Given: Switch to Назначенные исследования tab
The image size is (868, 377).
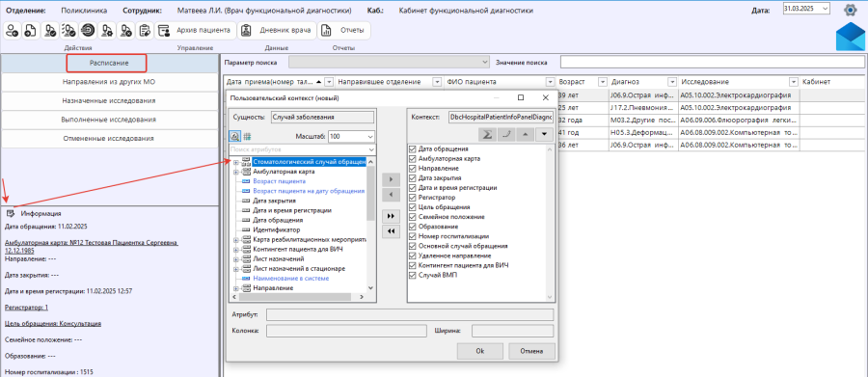Looking at the screenshot, I should [x=109, y=100].
